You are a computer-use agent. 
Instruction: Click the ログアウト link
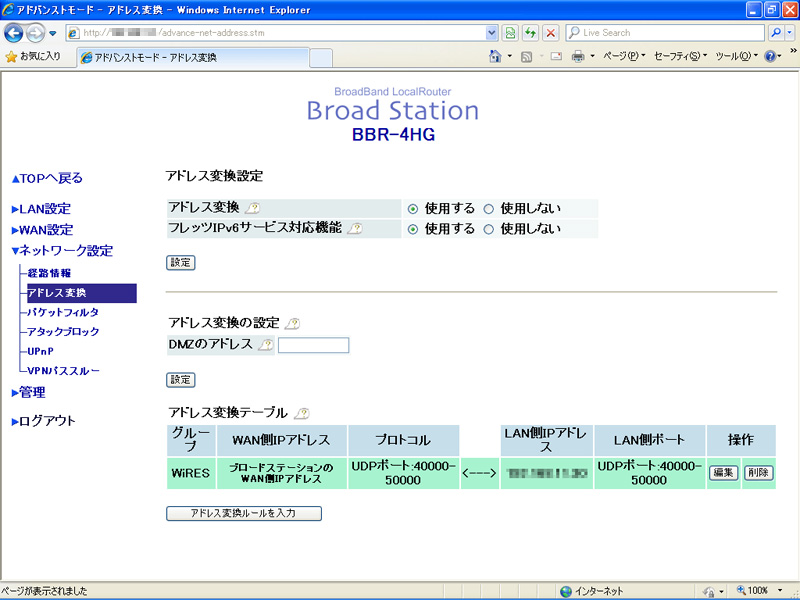pos(43,421)
